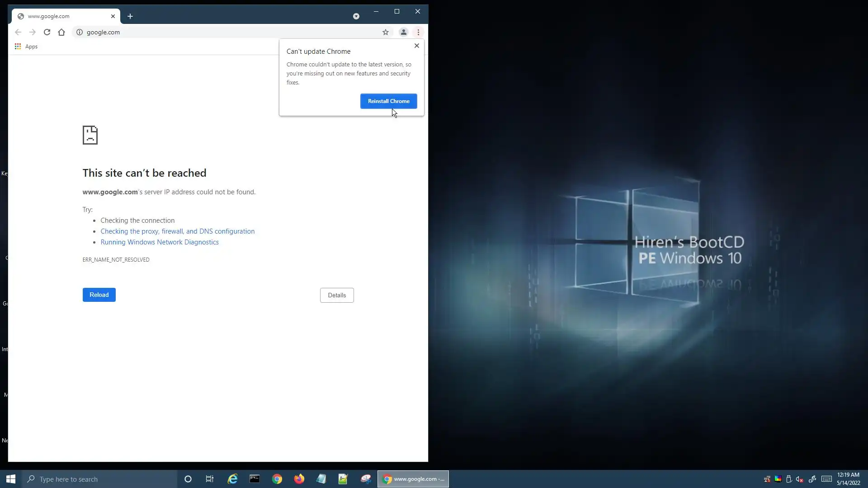The width and height of the screenshot is (868, 488).
Task: Open proxy, firewall, and DNS configuration link
Action: [177, 231]
